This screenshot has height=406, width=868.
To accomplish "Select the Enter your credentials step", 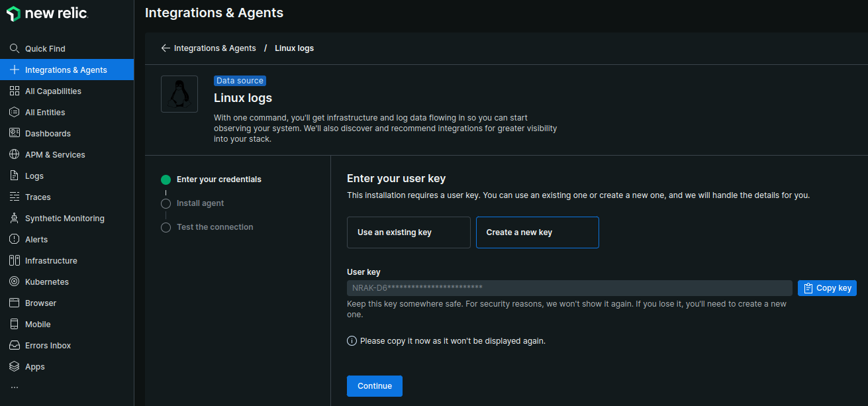I will 219,179.
